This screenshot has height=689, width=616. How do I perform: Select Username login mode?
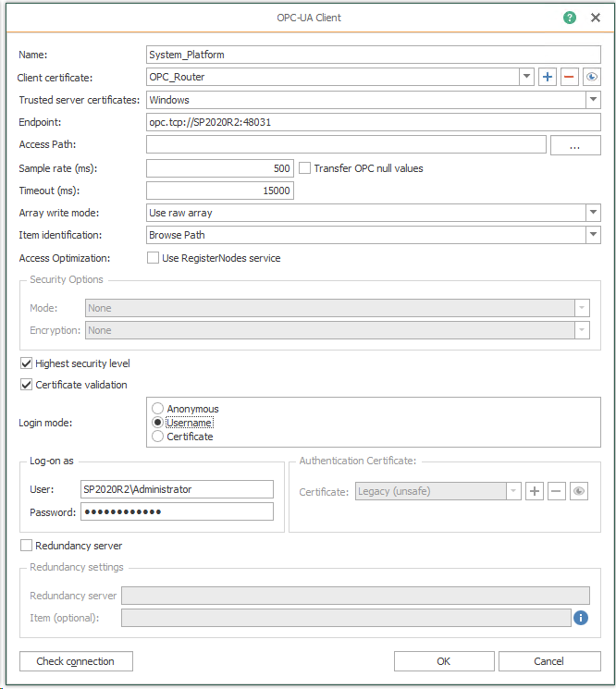(157, 423)
